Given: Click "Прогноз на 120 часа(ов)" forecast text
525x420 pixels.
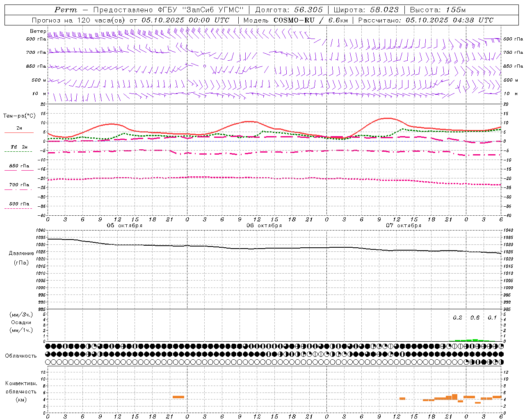Looking at the screenshot, I should [x=79, y=20].
